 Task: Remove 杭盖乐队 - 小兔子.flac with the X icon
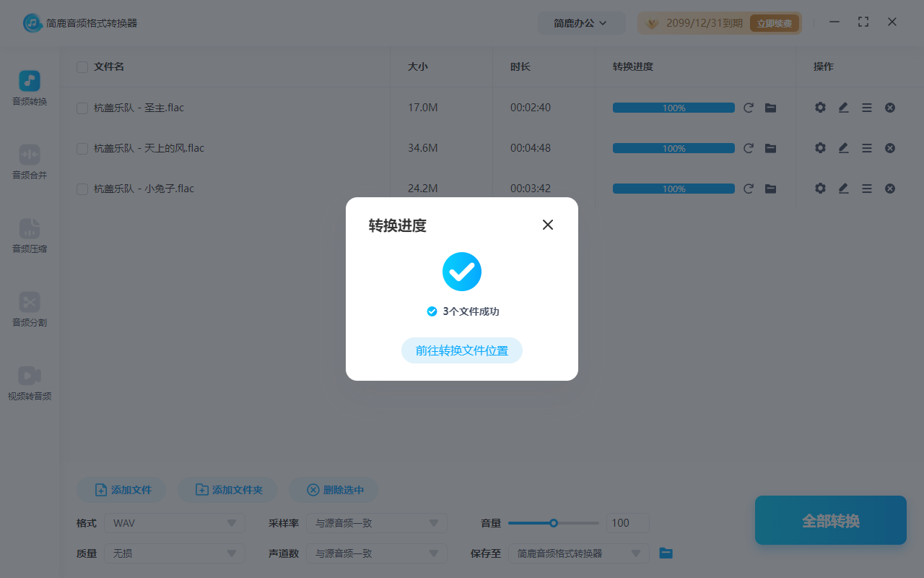889,189
